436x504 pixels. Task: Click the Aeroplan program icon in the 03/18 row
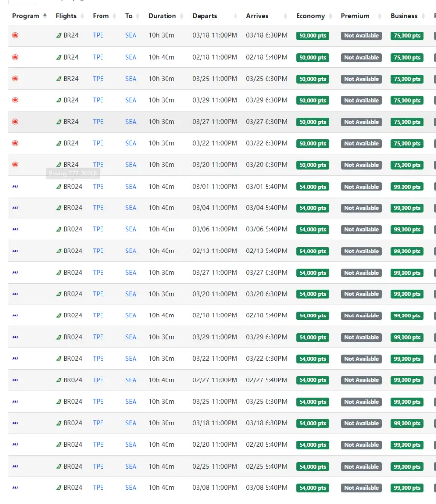[x=15, y=36]
